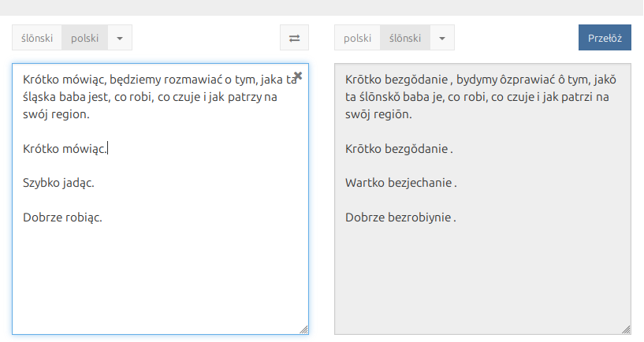
Task: Click the source line 'Dobrze robiąc.'
Action: pyautogui.click(x=62, y=217)
